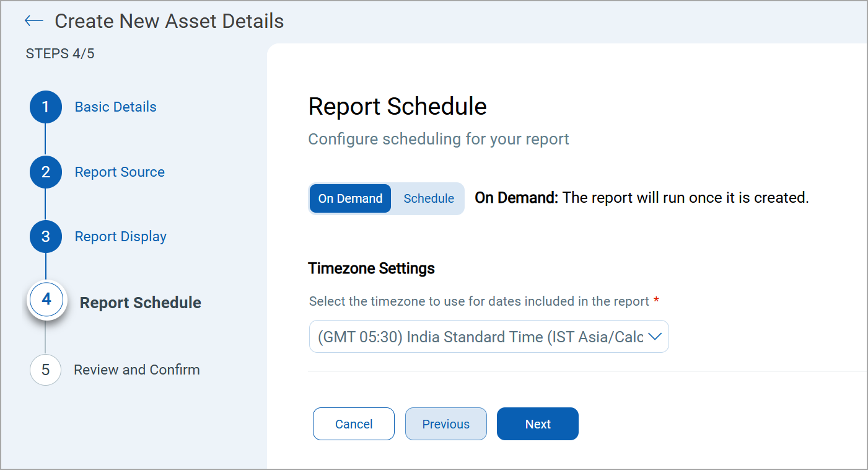868x470 pixels.
Task: Click the Cancel button
Action: 354,424
